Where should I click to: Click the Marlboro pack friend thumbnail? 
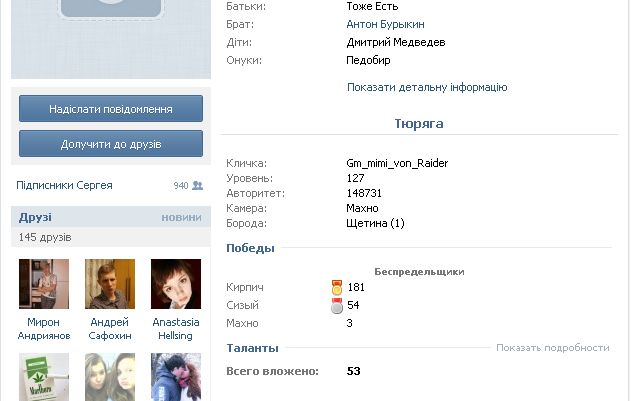click(x=44, y=377)
